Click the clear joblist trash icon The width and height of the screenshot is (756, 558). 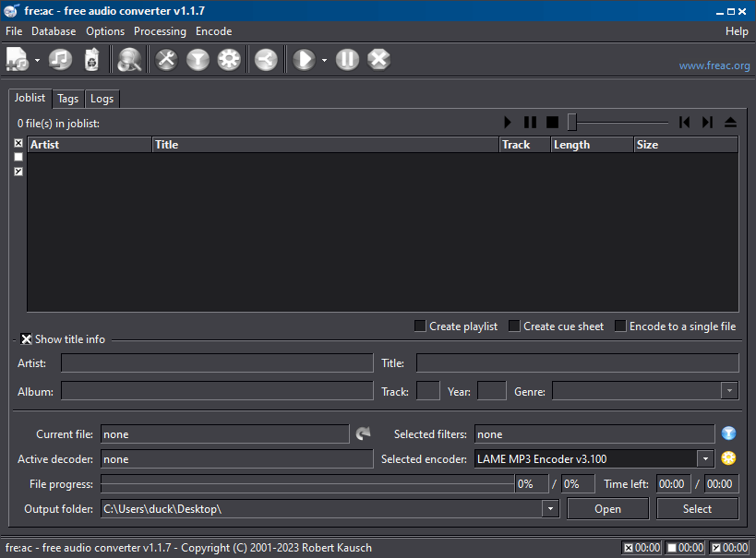click(x=90, y=60)
